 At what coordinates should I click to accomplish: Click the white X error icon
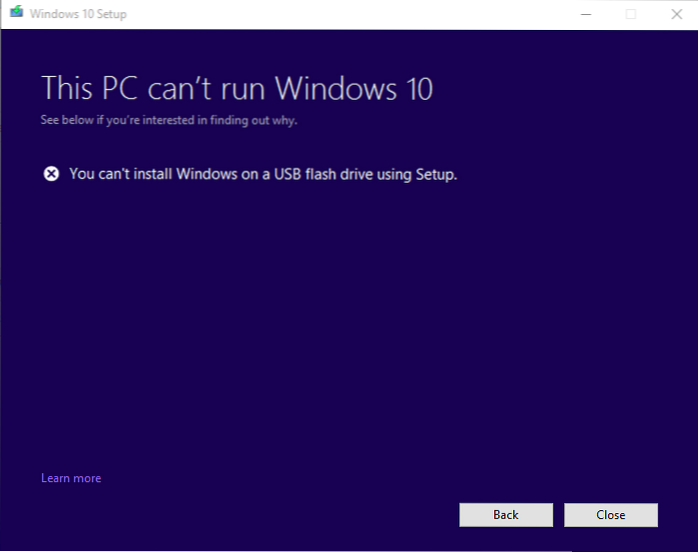[51, 174]
